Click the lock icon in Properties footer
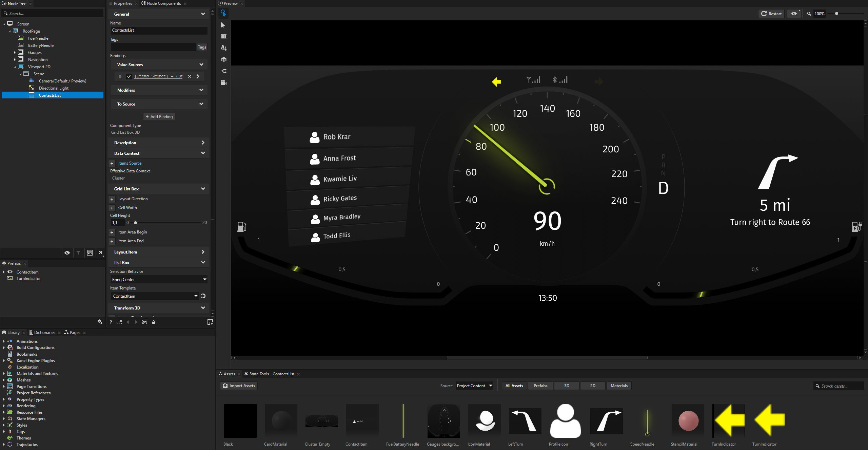The height and width of the screenshot is (450, 868). pos(154,322)
